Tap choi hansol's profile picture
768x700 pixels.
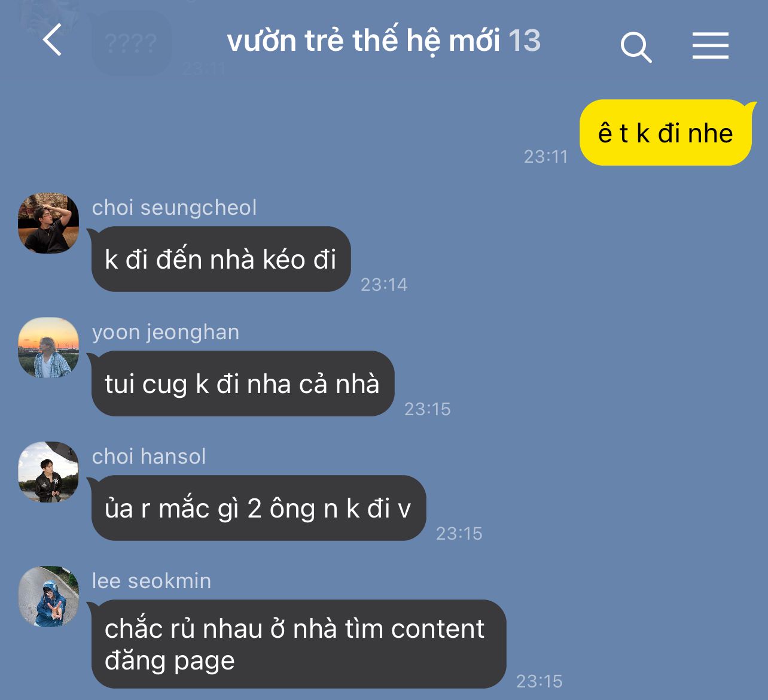tap(48, 472)
